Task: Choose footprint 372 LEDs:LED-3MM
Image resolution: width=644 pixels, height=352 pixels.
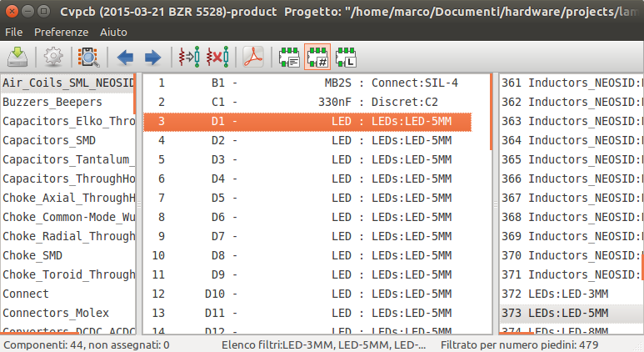Action: tap(570, 294)
